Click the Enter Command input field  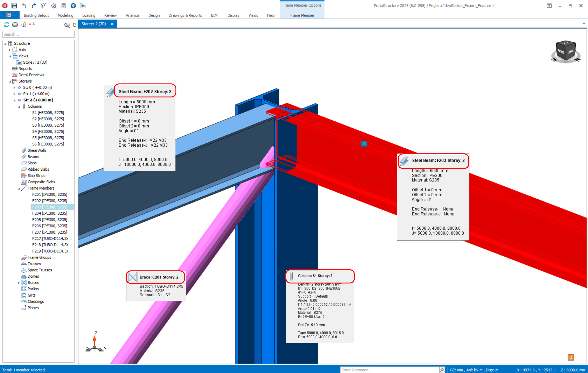point(389,370)
